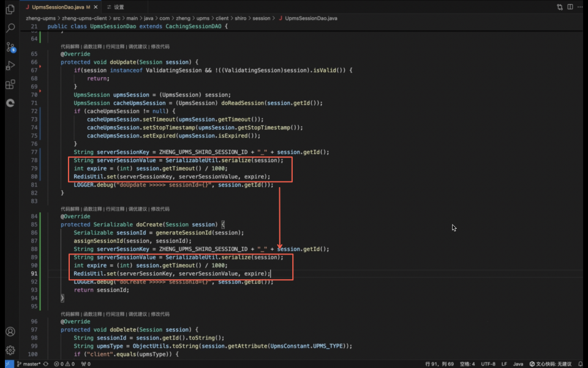This screenshot has height=368, width=588.
Task: Select client in the breadcrumb
Action: [x=222, y=18]
